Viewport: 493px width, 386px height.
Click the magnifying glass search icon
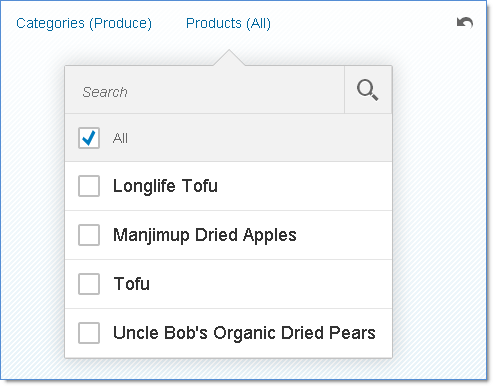click(x=368, y=90)
